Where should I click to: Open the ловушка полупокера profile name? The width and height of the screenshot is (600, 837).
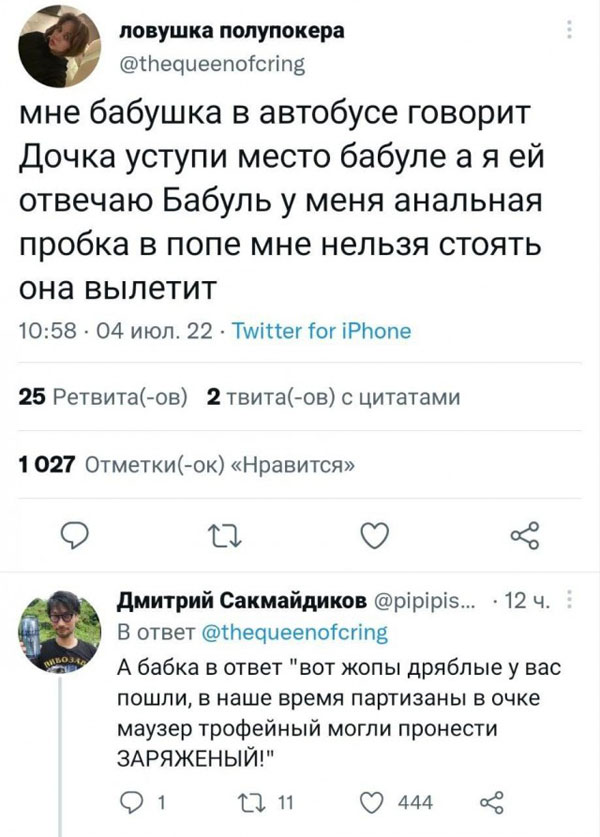[x=231, y=31]
